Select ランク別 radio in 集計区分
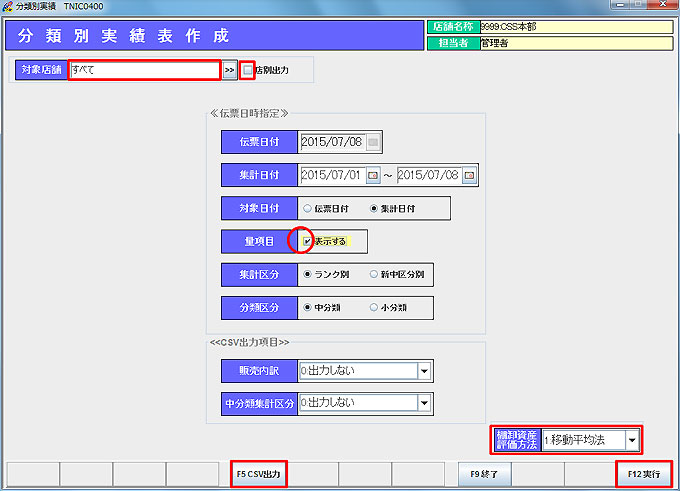The height and width of the screenshot is (491, 680). pyautogui.click(x=307, y=274)
